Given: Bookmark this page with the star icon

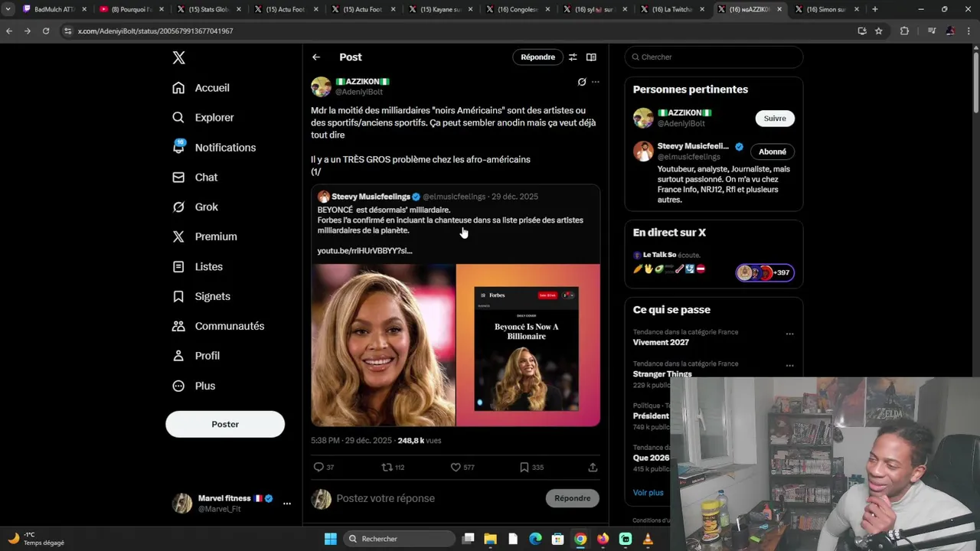Looking at the screenshot, I should [879, 31].
